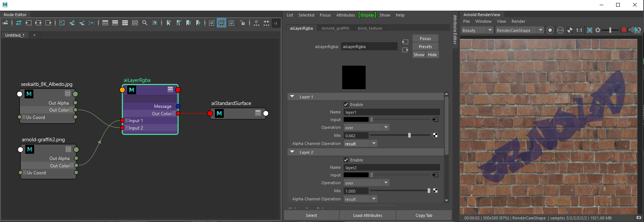Click the Load Attributes button
The height and width of the screenshot is (222, 644).
click(367, 215)
